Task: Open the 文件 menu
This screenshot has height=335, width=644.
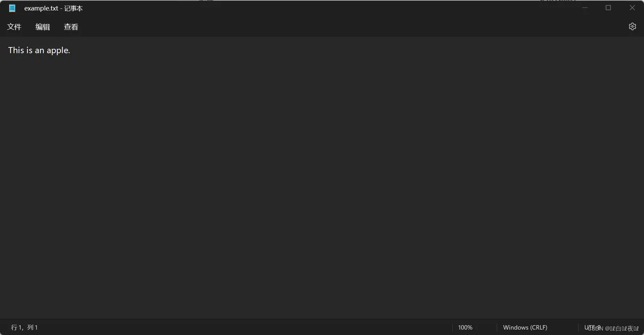Action: click(x=14, y=27)
